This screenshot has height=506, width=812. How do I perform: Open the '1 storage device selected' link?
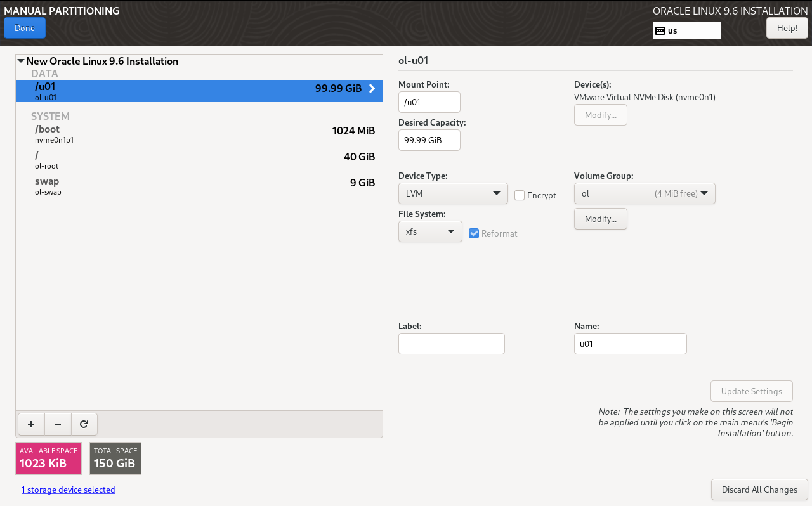pos(69,490)
